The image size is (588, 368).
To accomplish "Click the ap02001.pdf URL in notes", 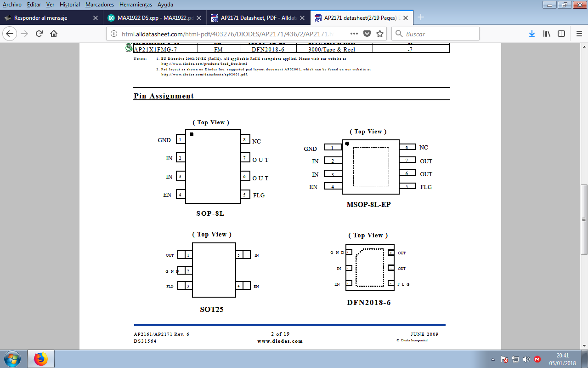I will pos(205,74).
